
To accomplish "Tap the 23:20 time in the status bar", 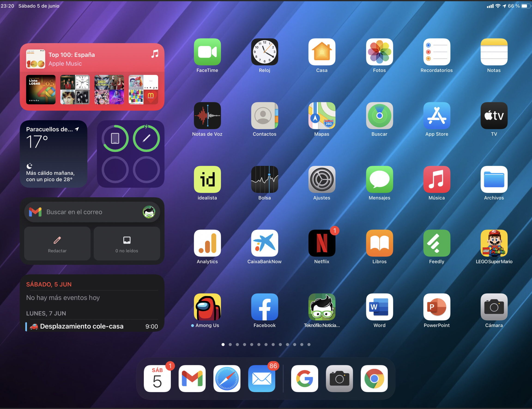I will tap(8, 6).
